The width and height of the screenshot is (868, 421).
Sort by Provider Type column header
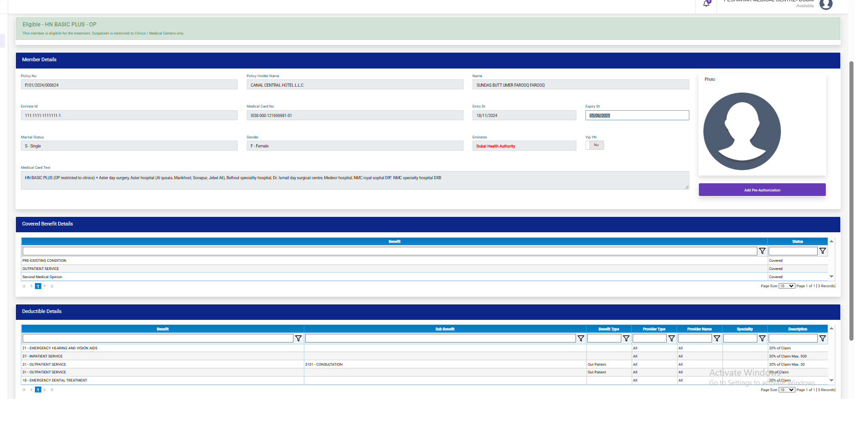pyautogui.click(x=654, y=329)
